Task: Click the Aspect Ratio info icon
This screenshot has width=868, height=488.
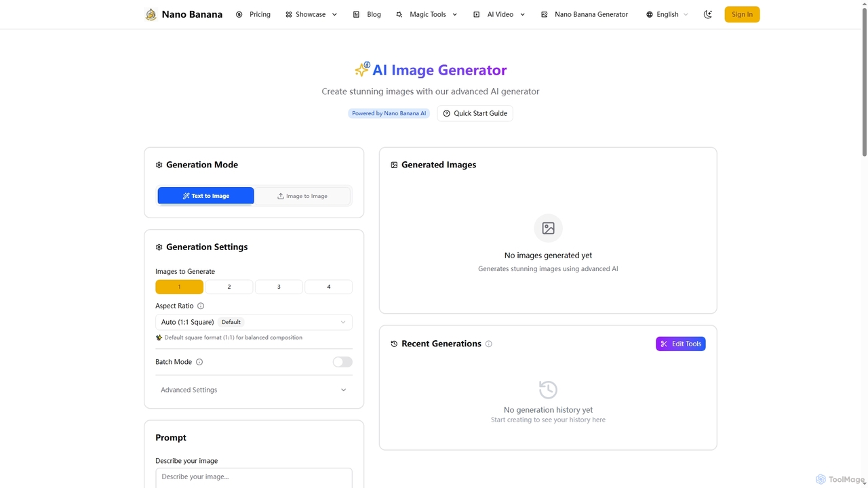Action: pyautogui.click(x=201, y=306)
